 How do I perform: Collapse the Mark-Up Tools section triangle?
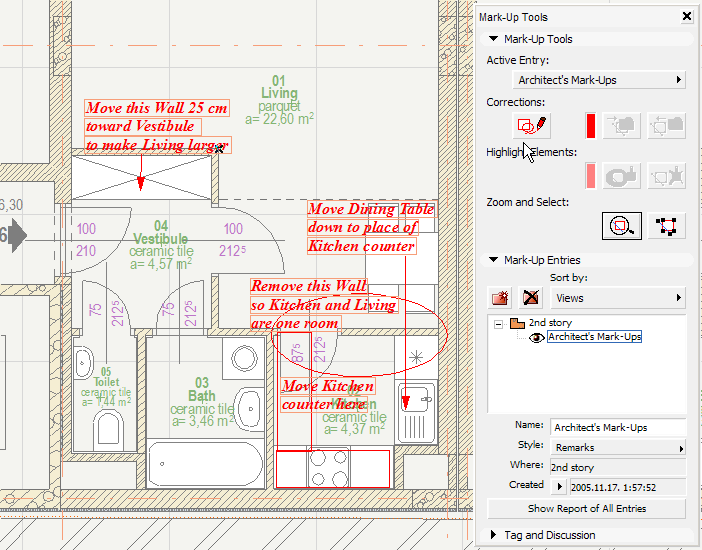(493, 39)
